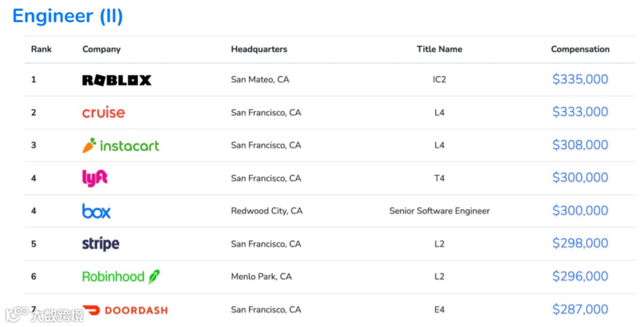
Task: Click Cruise's $333,000 compensation figure
Action: (x=580, y=112)
